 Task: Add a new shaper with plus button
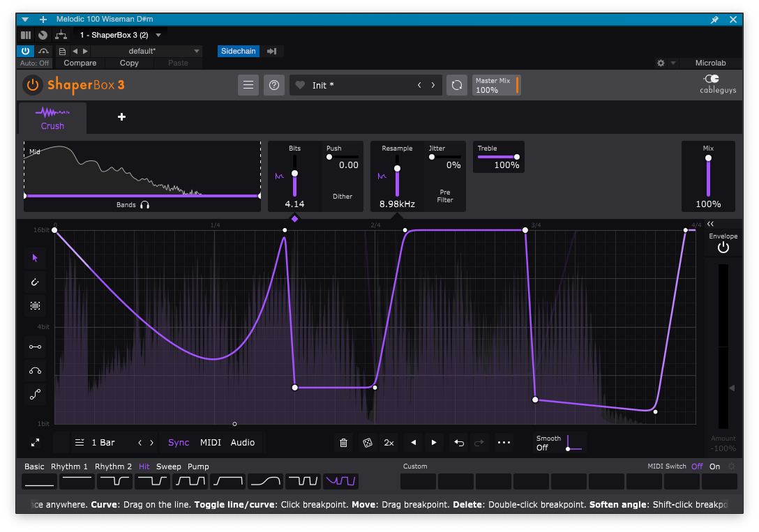pyautogui.click(x=121, y=116)
